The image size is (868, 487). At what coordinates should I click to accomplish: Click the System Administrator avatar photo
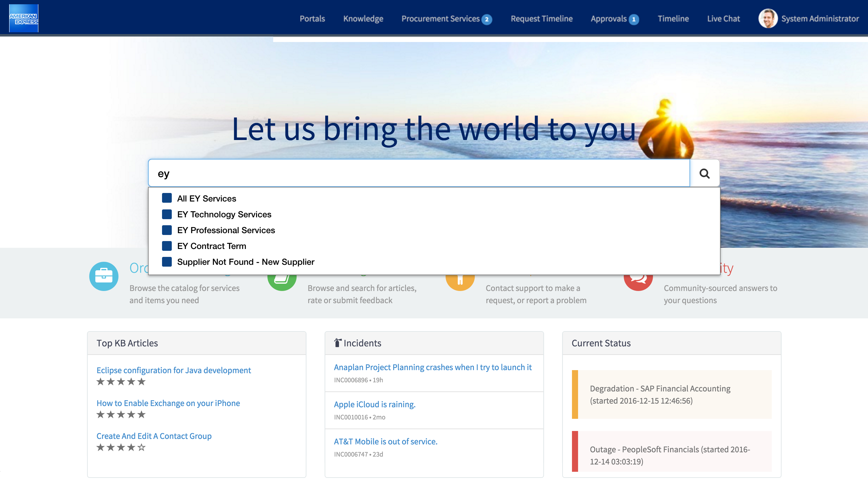767,19
